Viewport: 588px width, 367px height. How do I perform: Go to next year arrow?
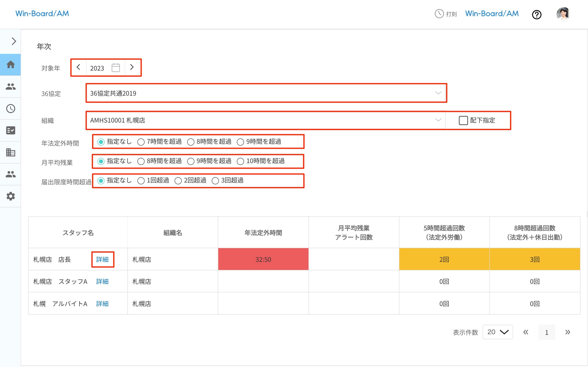pos(132,67)
